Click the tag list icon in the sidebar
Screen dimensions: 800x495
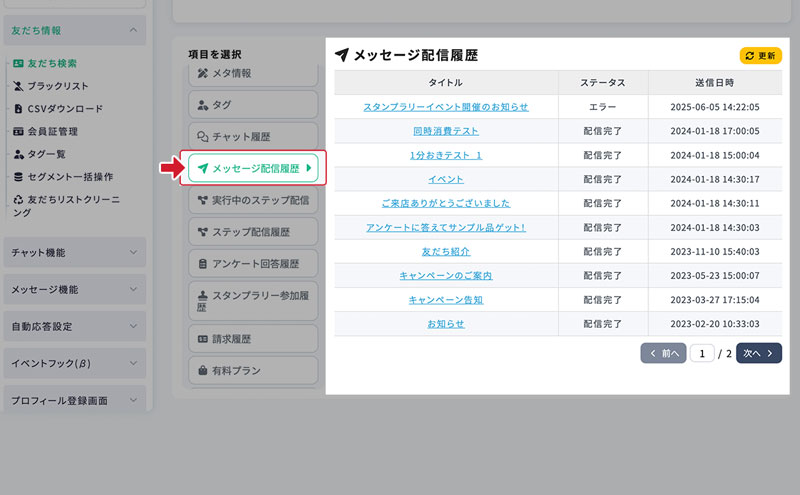(x=18, y=154)
